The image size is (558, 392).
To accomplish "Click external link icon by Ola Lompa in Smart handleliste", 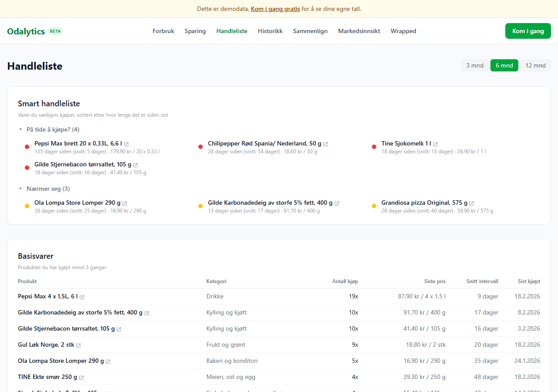I will (x=125, y=203).
